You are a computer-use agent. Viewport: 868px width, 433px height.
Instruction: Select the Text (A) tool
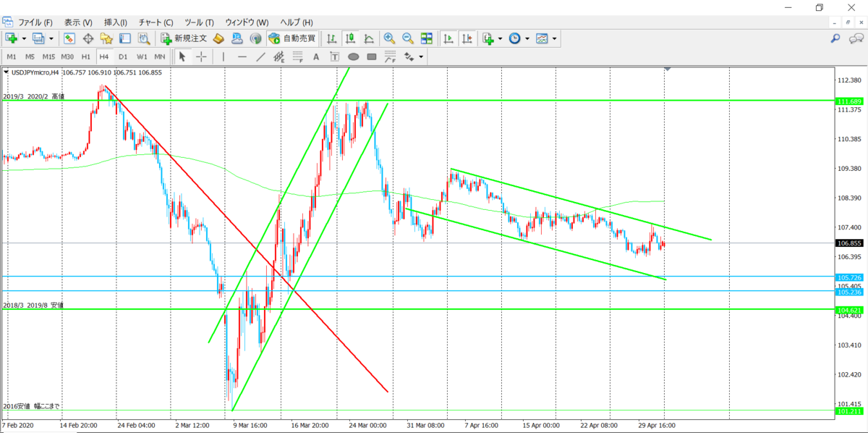(x=316, y=56)
